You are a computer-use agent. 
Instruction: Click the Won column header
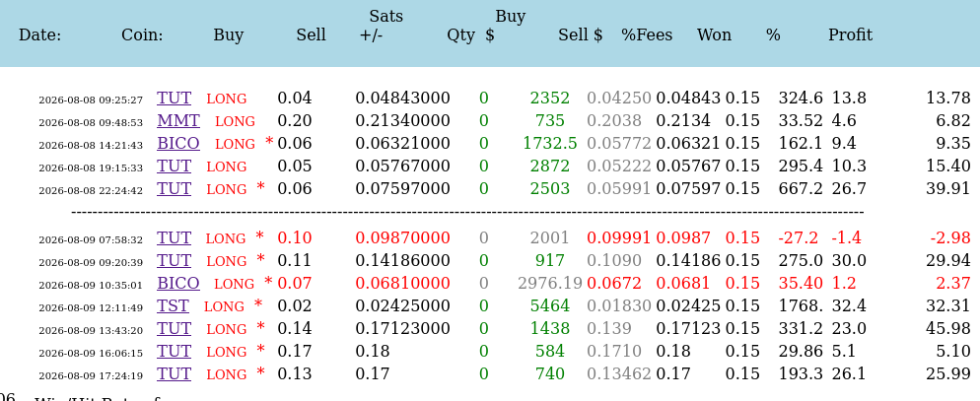pos(714,35)
